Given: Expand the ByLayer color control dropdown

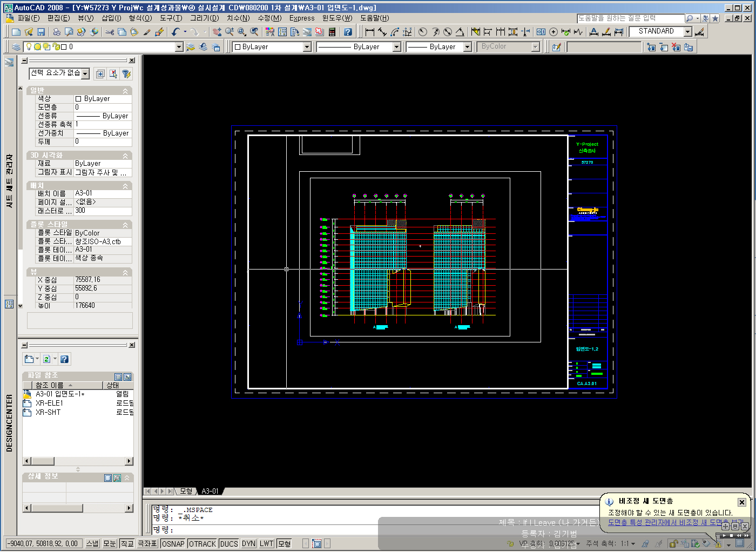Looking at the screenshot, I should [307, 48].
